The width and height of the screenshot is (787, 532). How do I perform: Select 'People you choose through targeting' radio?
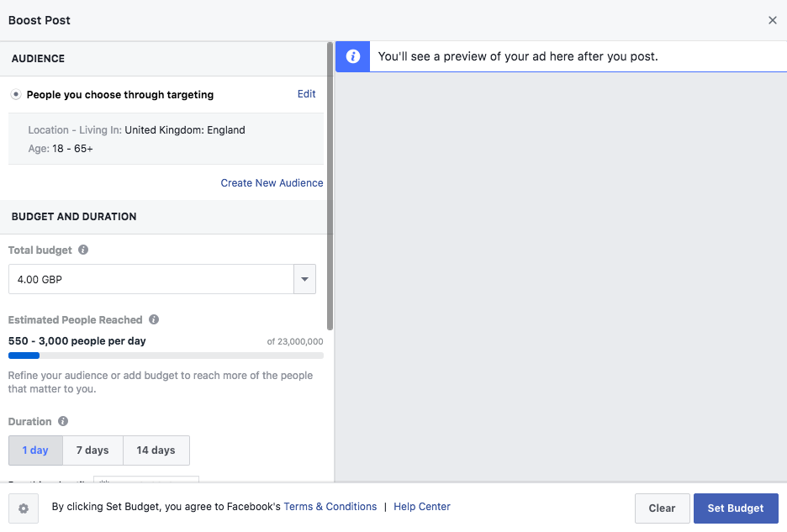16,95
